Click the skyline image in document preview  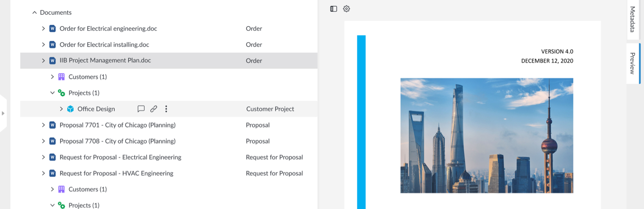[x=486, y=135]
